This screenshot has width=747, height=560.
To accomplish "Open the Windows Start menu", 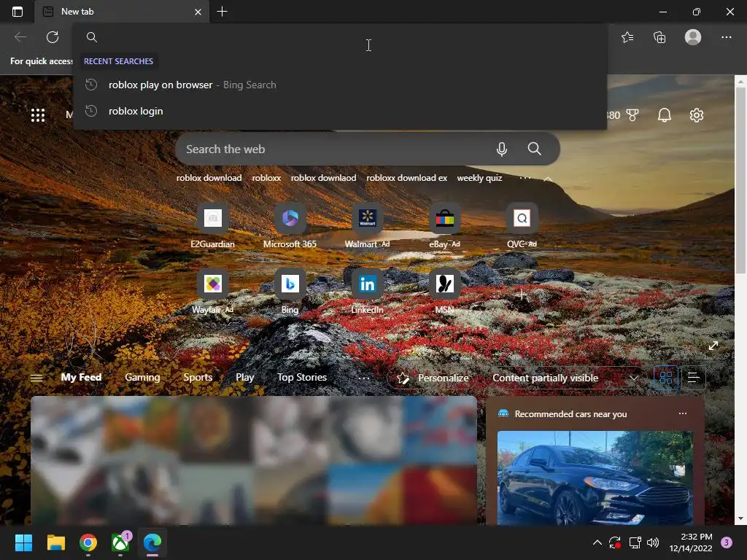I will 23,542.
